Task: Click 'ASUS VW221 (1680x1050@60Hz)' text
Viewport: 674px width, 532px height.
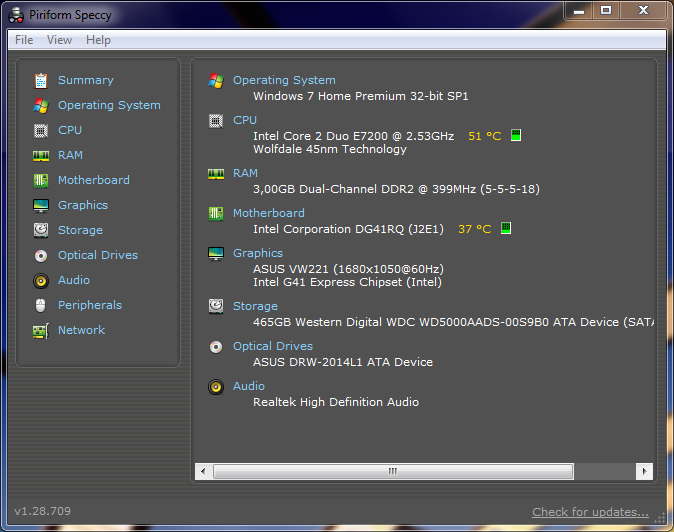Action: 348,269
